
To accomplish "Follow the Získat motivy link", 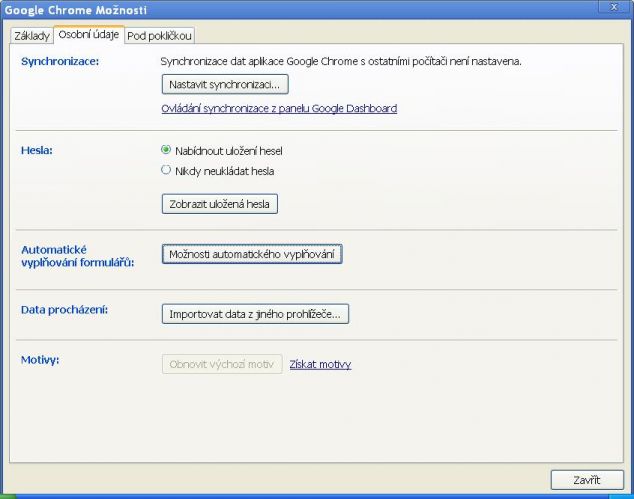I will click(320, 364).
